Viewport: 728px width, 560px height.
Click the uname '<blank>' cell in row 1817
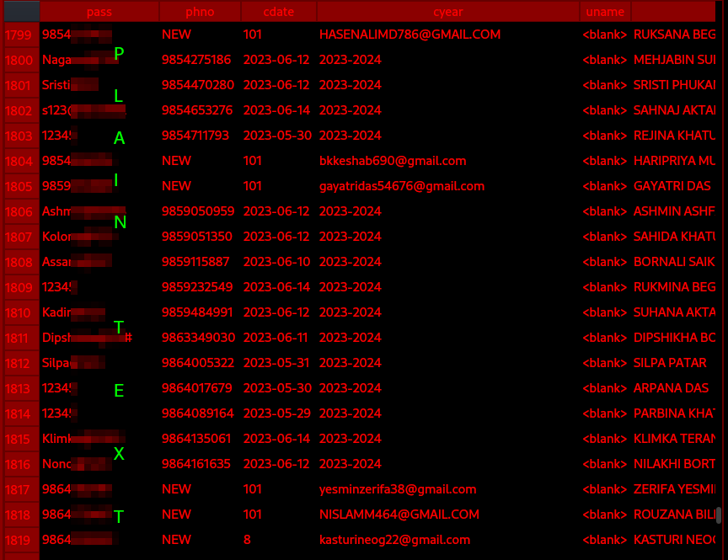[x=605, y=489]
